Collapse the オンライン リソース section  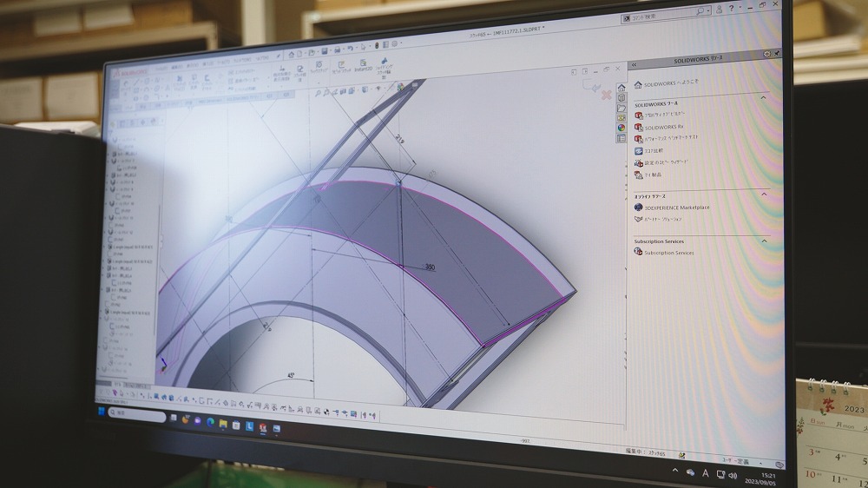764,194
